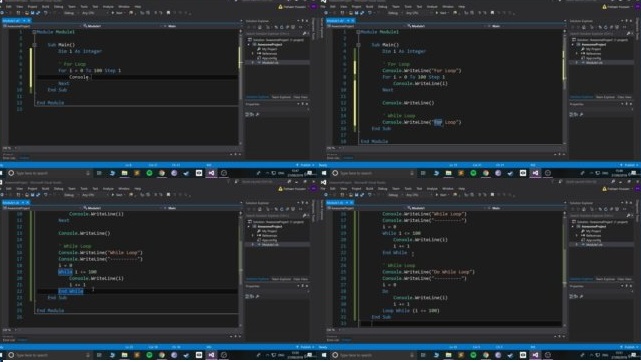Switch to Team Explorer tab in bottom-left window

pos(281,279)
